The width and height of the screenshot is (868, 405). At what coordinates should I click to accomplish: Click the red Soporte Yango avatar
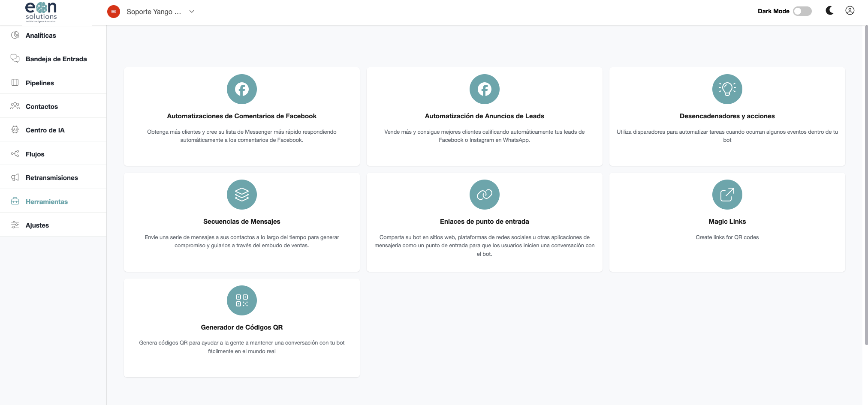pos(114,12)
